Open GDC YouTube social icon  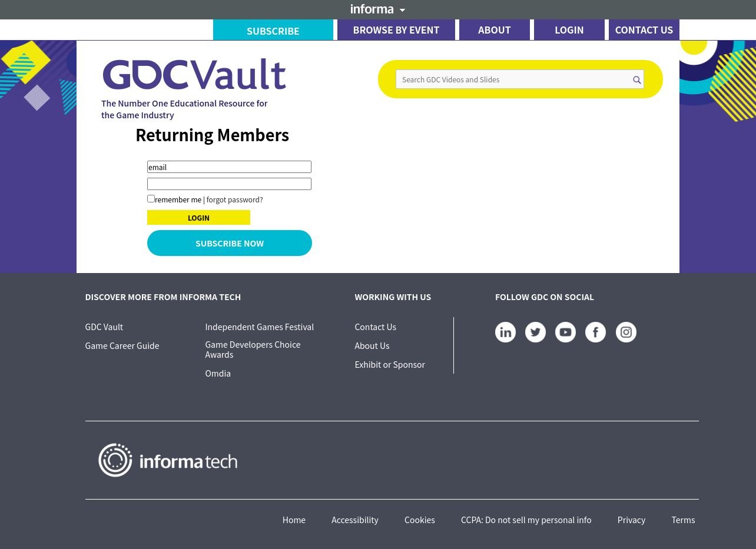tap(565, 332)
